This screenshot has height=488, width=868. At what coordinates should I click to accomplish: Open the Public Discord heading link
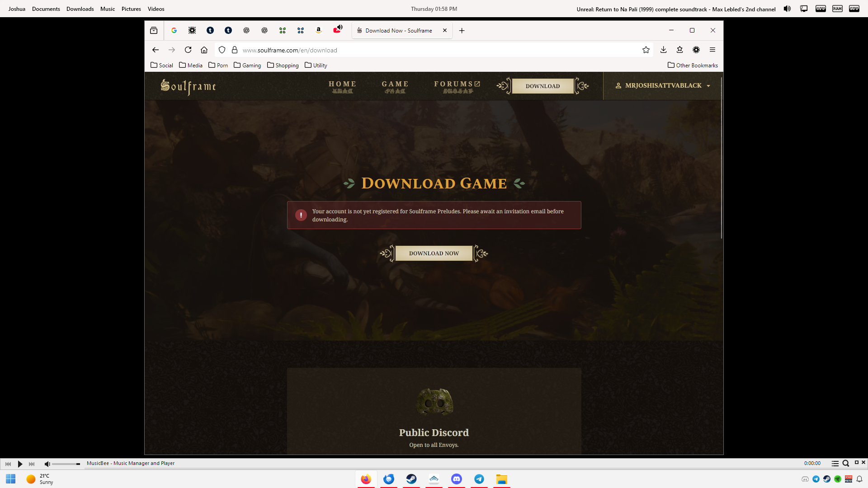tap(434, 432)
